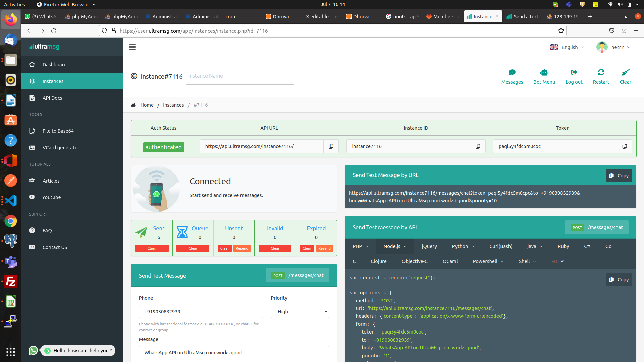Screen dimensions: 644x362
Task: Focus the Phone number input field
Action: coord(201,311)
